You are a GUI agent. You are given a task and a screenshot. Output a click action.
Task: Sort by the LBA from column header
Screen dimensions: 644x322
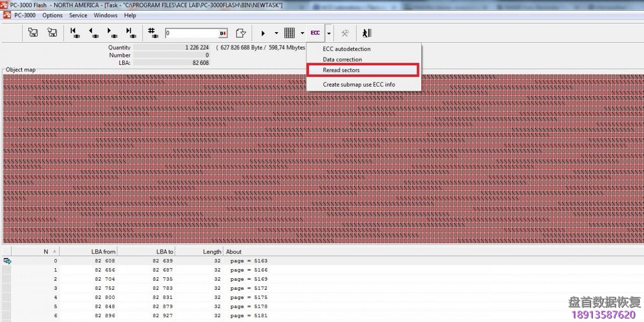[103, 252]
